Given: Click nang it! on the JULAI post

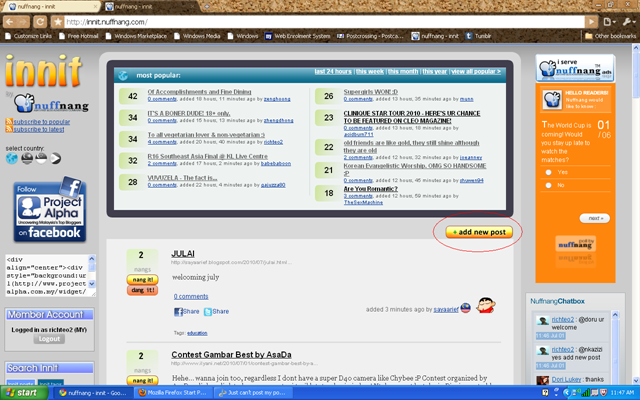Looking at the screenshot, I should point(142,280).
